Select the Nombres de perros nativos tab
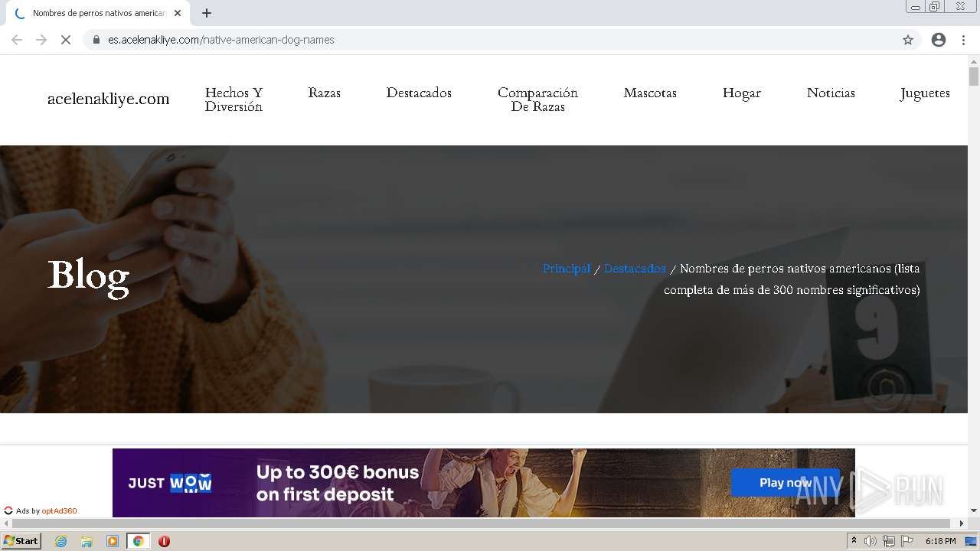The width and height of the screenshot is (980, 551). pos(97,13)
